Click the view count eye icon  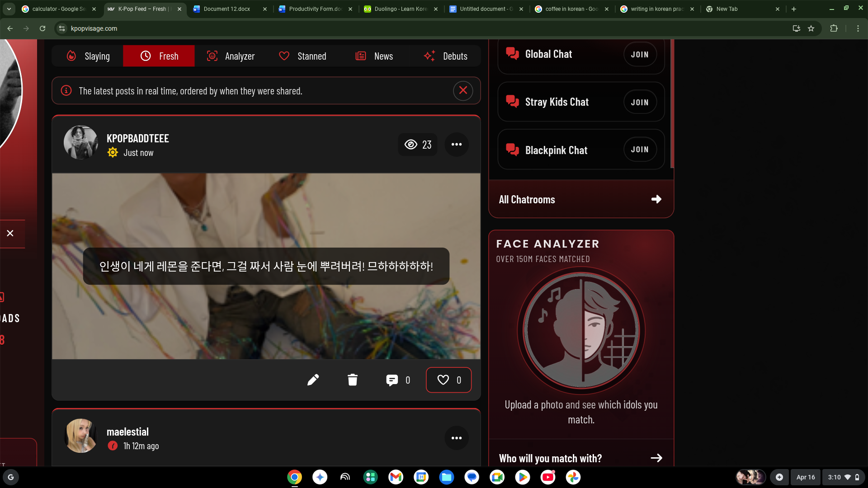[x=410, y=145]
